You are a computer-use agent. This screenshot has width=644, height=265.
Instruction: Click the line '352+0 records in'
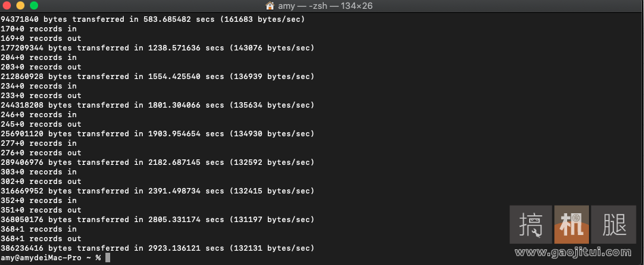tap(39, 200)
